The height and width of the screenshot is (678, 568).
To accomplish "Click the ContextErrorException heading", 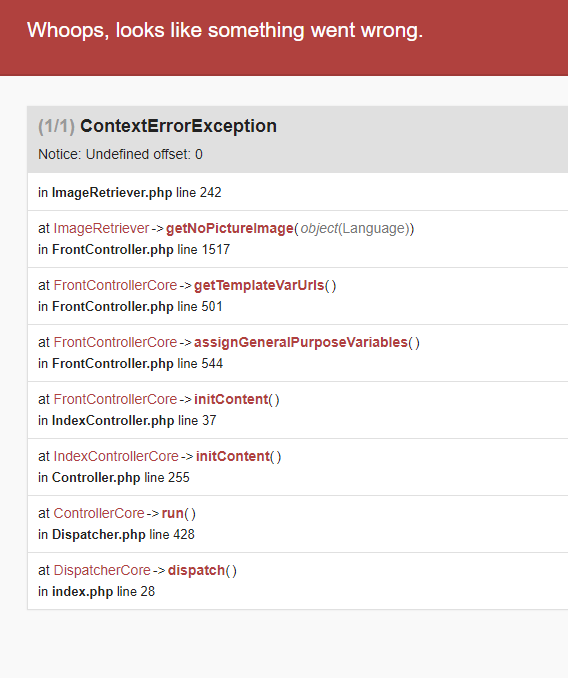I will click(x=178, y=126).
